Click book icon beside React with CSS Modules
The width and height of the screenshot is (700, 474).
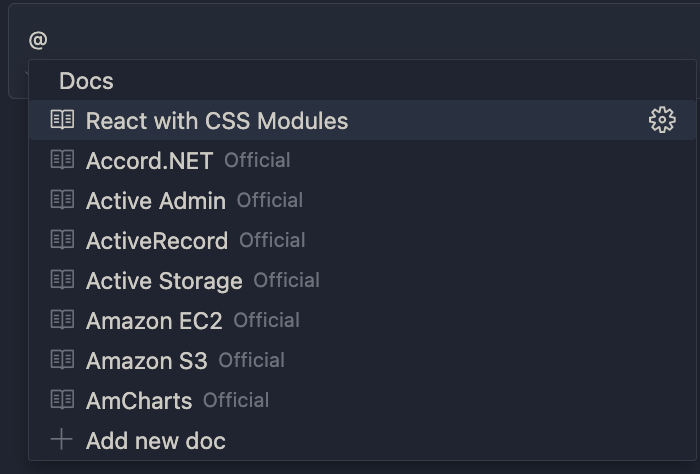[x=62, y=120]
